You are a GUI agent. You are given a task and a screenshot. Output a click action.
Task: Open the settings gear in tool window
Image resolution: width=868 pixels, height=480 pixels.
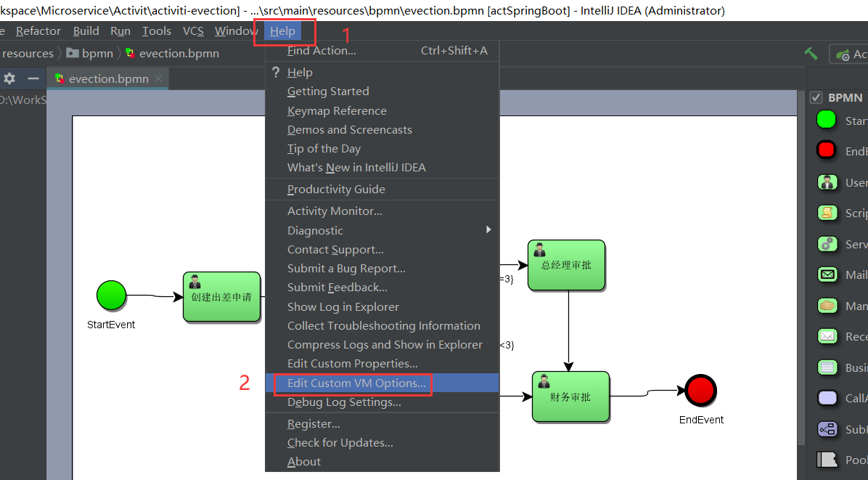point(9,78)
